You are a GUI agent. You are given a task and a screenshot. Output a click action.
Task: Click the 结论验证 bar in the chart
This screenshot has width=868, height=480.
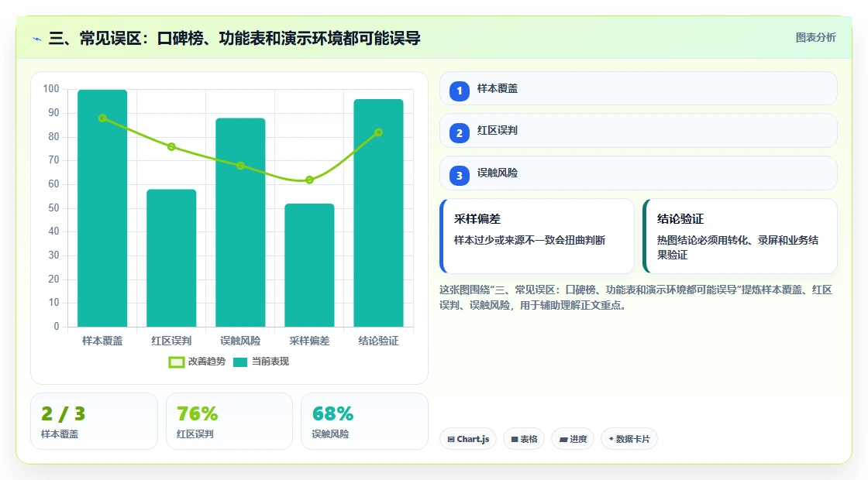click(x=379, y=213)
